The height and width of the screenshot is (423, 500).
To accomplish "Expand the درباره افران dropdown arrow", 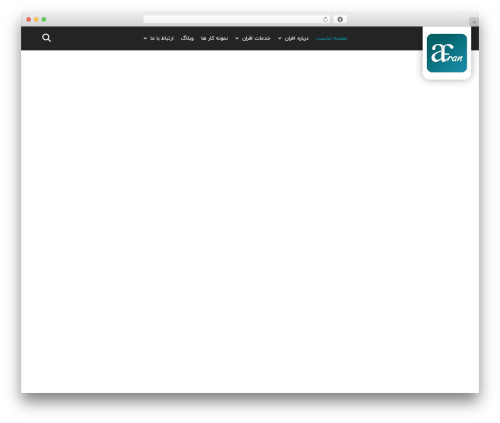I will pyautogui.click(x=279, y=38).
